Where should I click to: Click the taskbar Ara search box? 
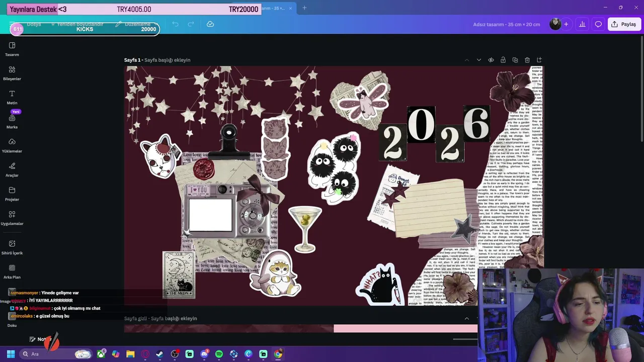[x=56, y=354]
